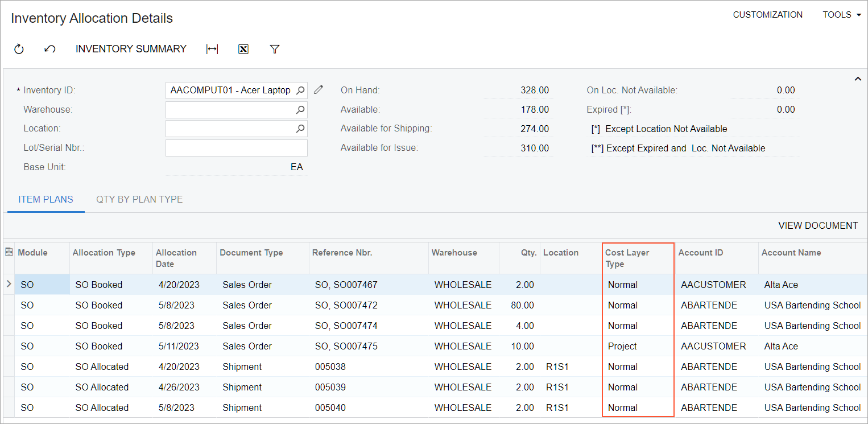Click the VIEW DOCUMENT button
The width and height of the screenshot is (868, 424).
coord(818,226)
